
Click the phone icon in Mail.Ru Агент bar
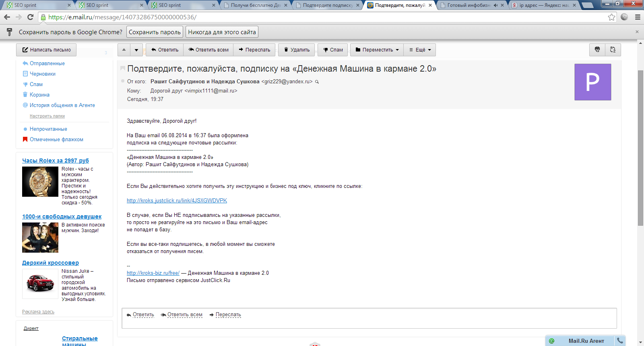[620, 341]
